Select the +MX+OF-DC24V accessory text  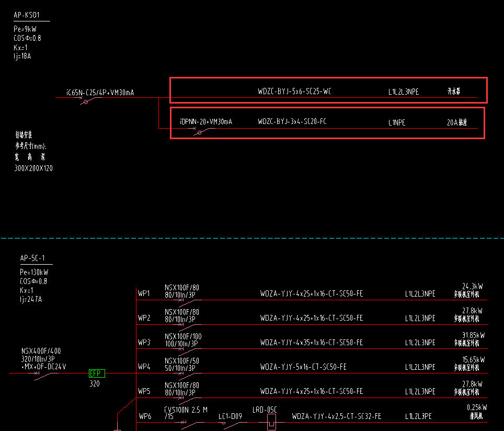point(44,367)
